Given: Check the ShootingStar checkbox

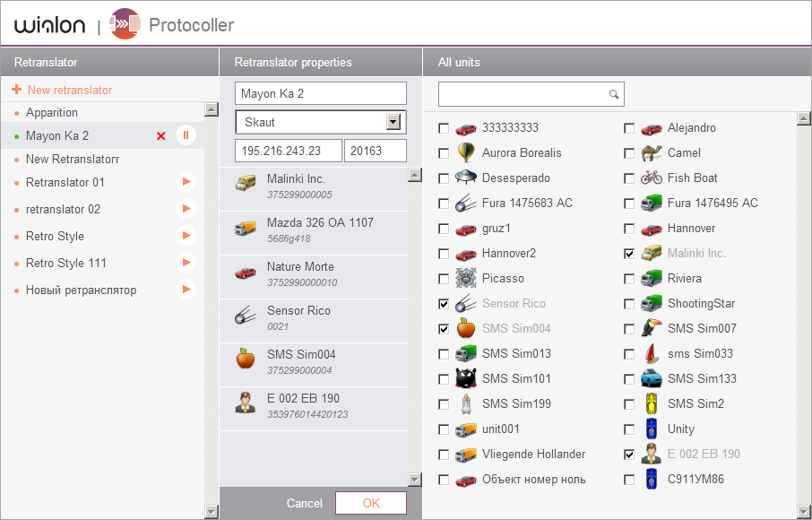Looking at the screenshot, I should pos(629,304).
